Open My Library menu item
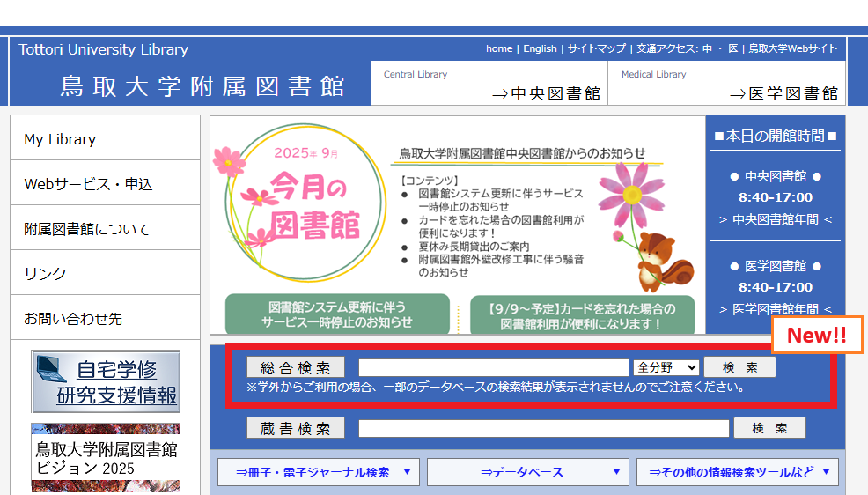The height and width of the screenshot is (495, 868). coord(105,138)
